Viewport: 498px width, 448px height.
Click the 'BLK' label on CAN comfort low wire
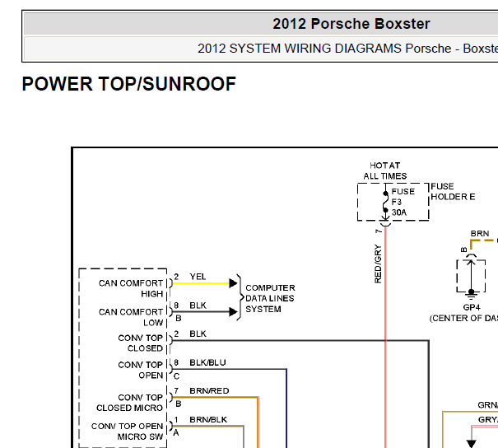tap(198, 306)
